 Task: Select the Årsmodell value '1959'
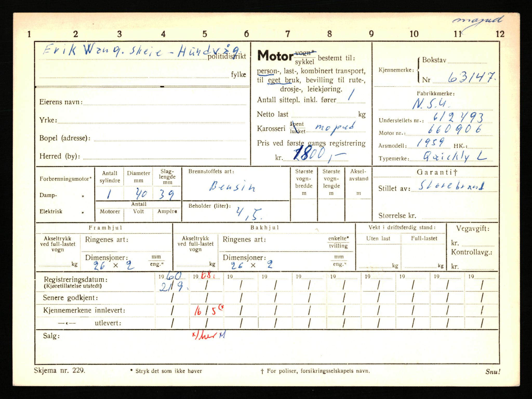[430, 142]
